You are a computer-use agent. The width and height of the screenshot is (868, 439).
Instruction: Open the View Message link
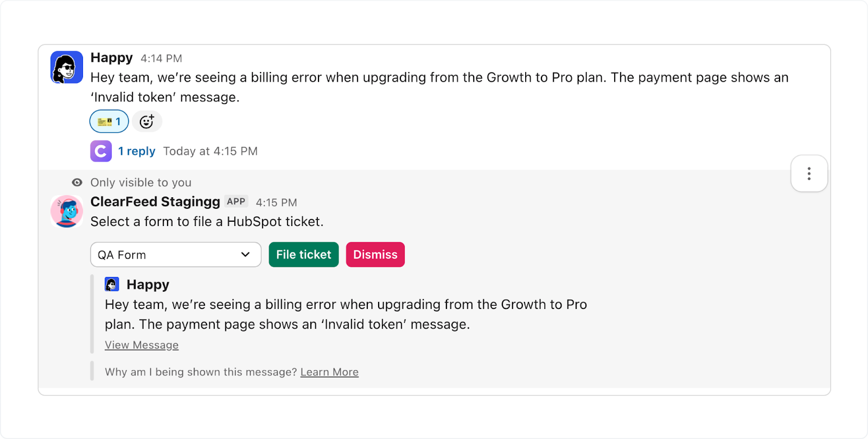[142, 345]
